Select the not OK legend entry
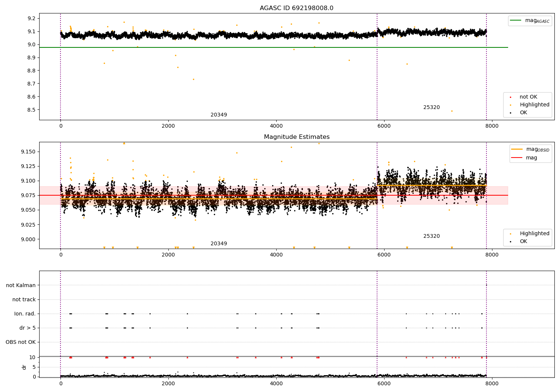Viewport: 560px width, 392px height. (524, 97)
